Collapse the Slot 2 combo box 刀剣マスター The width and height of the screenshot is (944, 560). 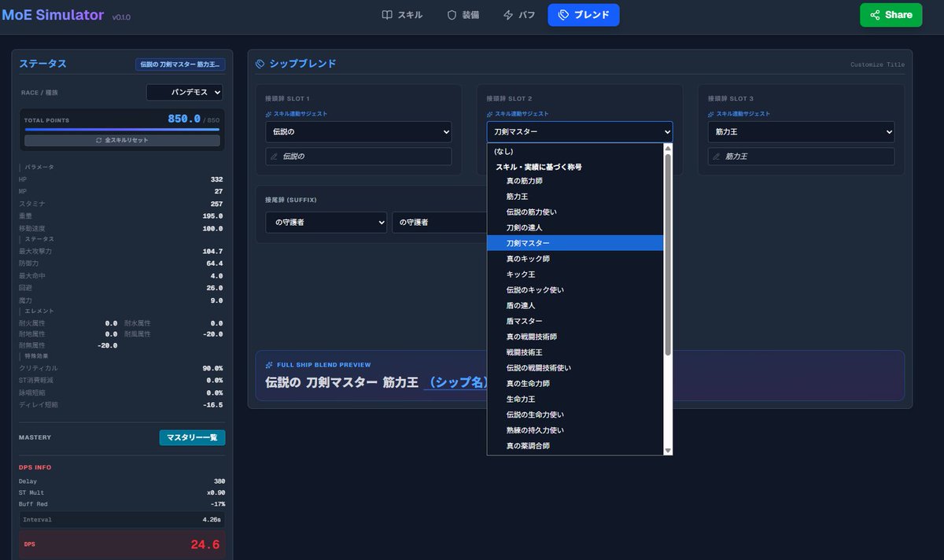point(580,132)
